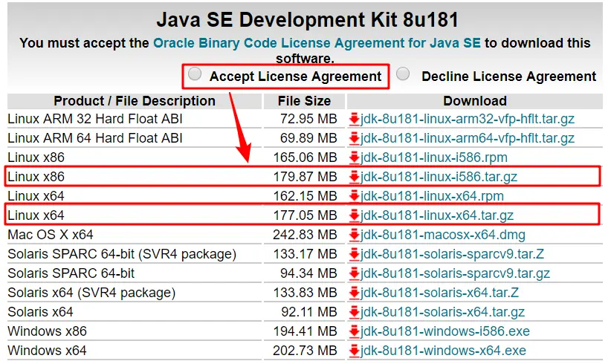Click download arrow icon for macosx-x64.dmg
This screenshot has width=611, height=364.
point(355,235)
